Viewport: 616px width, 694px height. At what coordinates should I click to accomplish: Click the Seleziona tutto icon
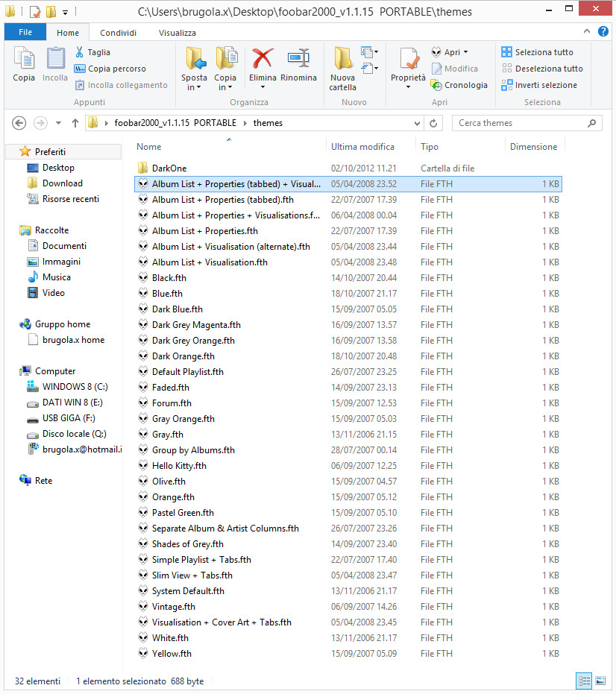tap(506, 52)
